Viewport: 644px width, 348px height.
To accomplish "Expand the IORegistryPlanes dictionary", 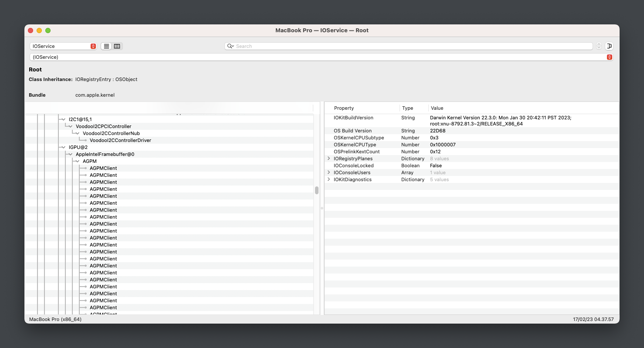I will (x=329, y=159).
